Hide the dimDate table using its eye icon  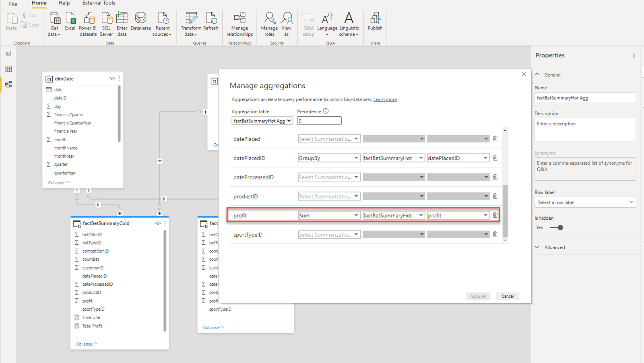[112, 78]
